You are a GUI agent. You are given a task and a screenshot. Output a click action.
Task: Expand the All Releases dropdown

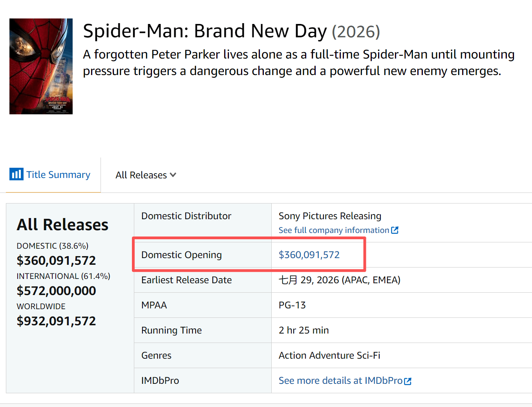point(146,175)
